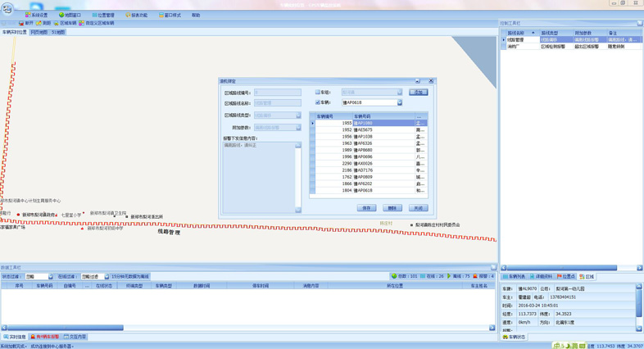Open the 系统设置 menu
The height and width of the screenshot is (349, 644).
tap(37, 15)
